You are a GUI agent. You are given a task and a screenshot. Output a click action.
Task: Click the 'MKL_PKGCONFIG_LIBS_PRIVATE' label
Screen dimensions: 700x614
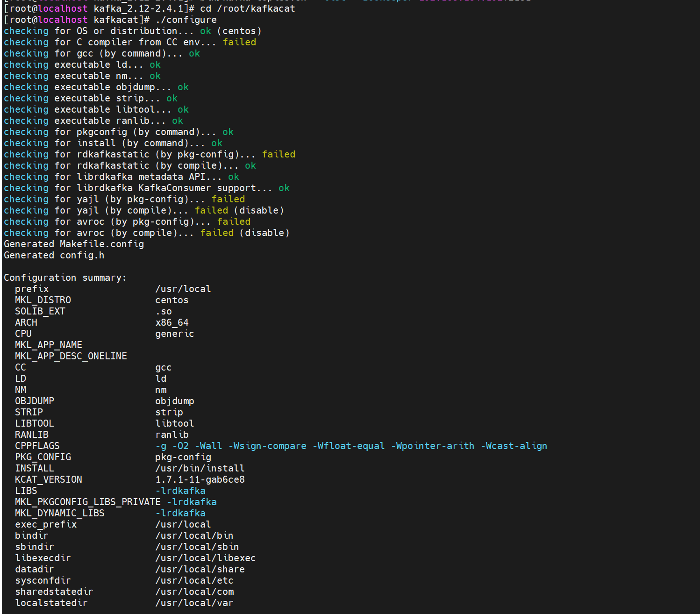click(x=88, y=502)
